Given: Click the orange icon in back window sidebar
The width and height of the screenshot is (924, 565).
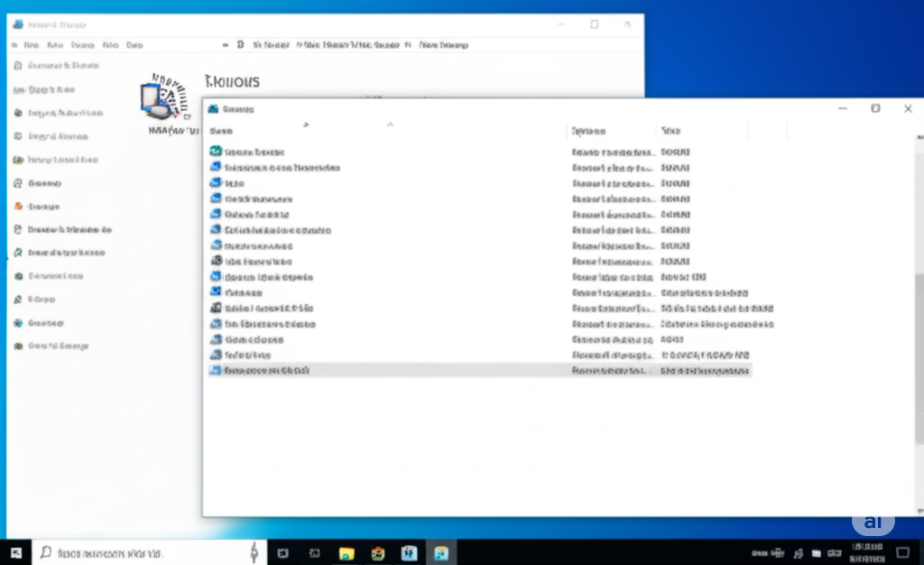Looking at the screenshot, I should pos(18,206).
